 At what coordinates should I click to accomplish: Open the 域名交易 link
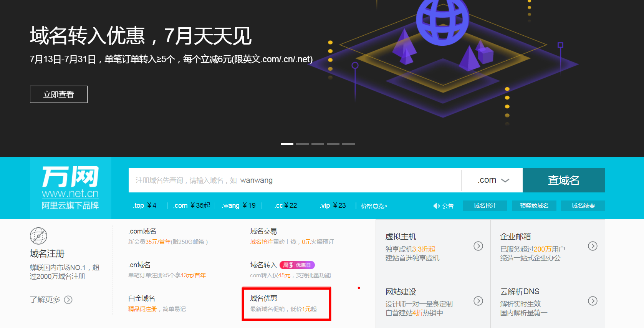click(263, 231)
